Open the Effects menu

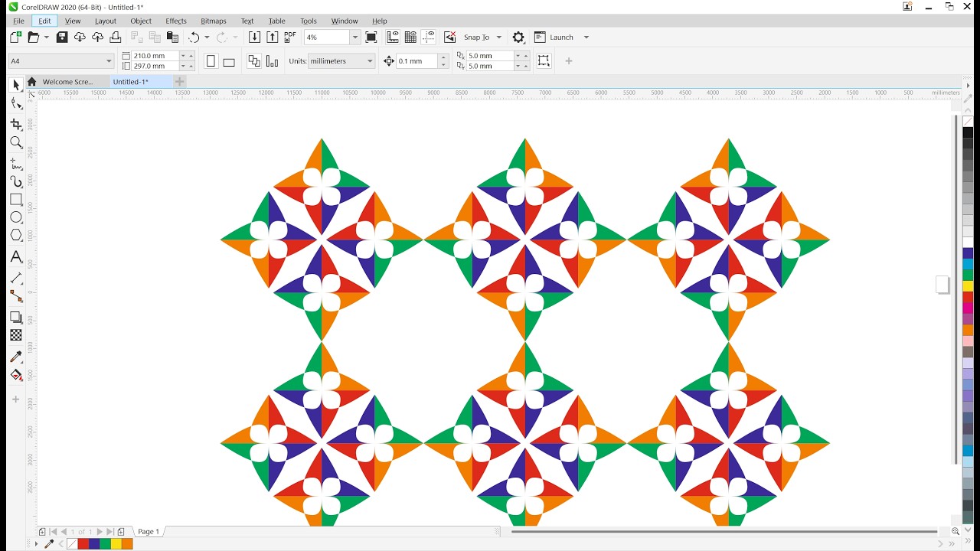coord(176,21)
